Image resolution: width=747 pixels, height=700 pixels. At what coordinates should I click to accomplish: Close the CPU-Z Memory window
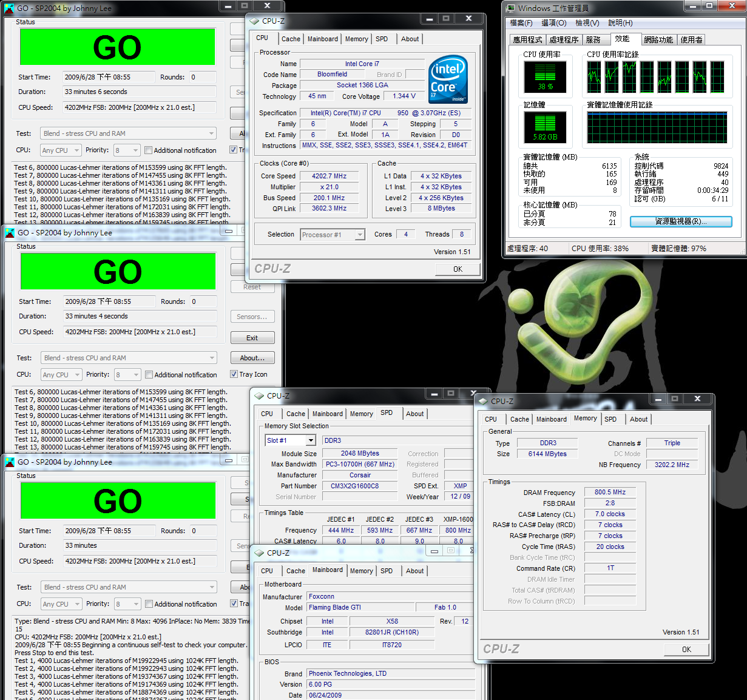697,399
